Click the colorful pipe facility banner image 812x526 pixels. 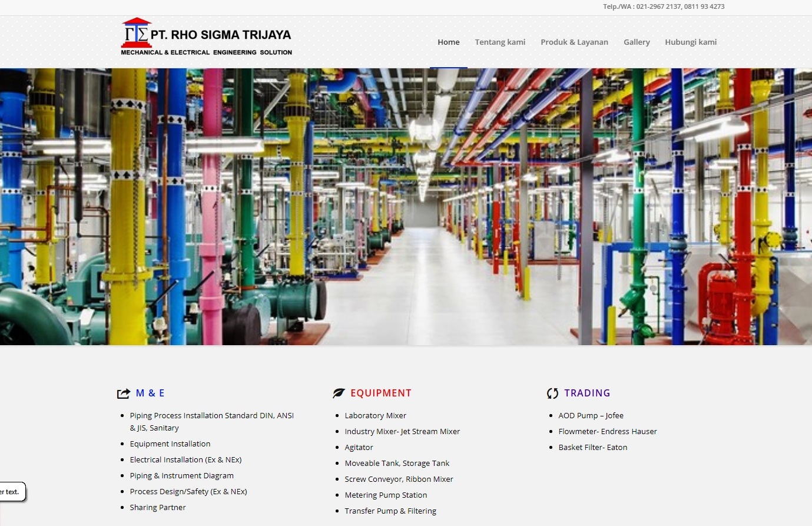[406, 206]
